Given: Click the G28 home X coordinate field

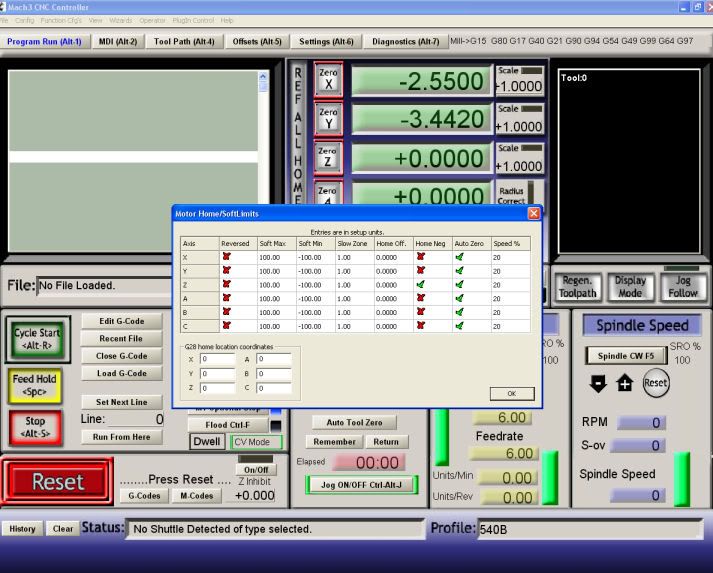Looking at the screenshot, I should click(218, 358).
